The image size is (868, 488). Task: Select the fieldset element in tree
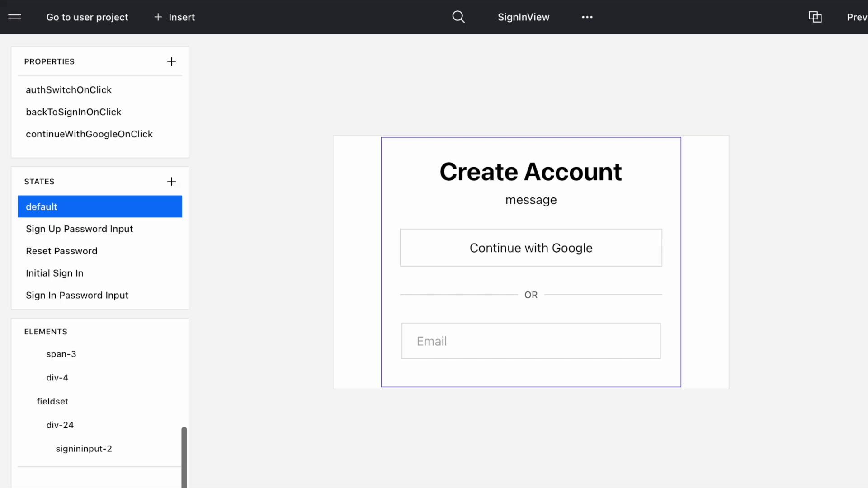(52, 401)
